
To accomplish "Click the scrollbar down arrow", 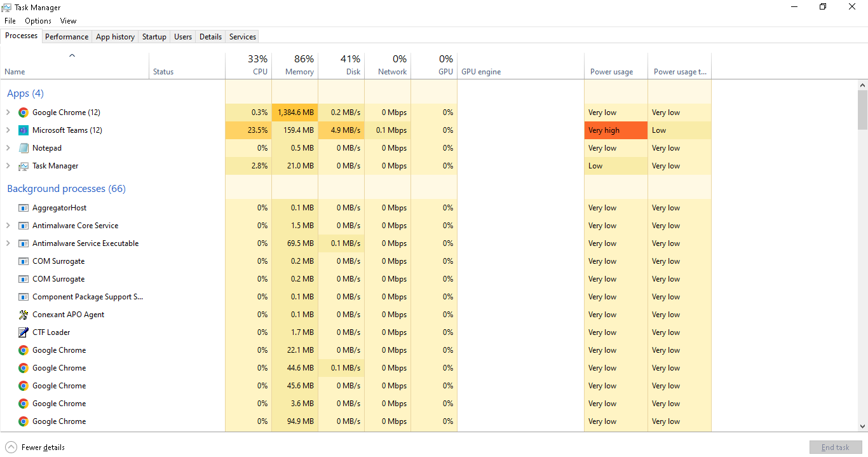I will [x=862, y=426].
